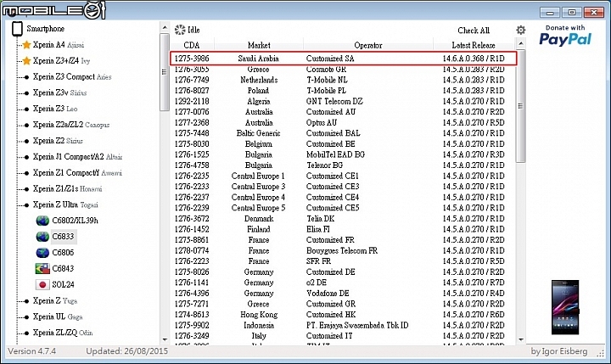Select Xperia Z3+/Z4 Ivy in tree
The height and width of the screenshot is (364, 611).
pyautogui.click(x=62, y=61)
